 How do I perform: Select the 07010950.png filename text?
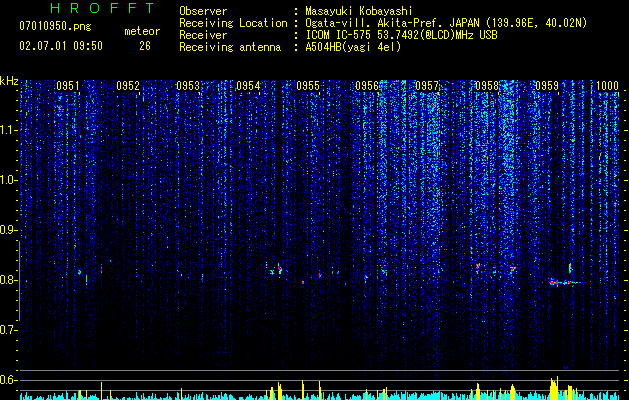pyautogui.click(x=55, y=27)
